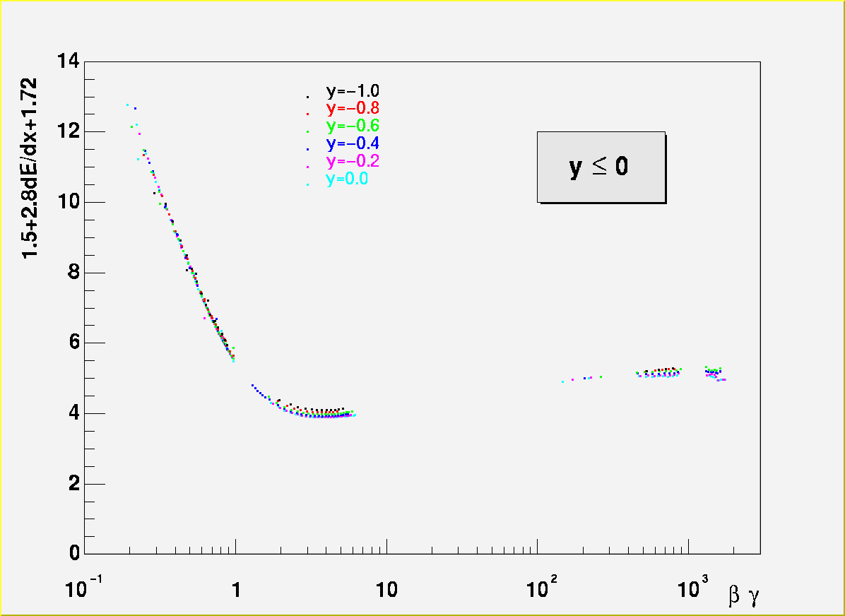Select y-axis tick label 12
Screen dimensions: 845x616
(x=68, y=132)
